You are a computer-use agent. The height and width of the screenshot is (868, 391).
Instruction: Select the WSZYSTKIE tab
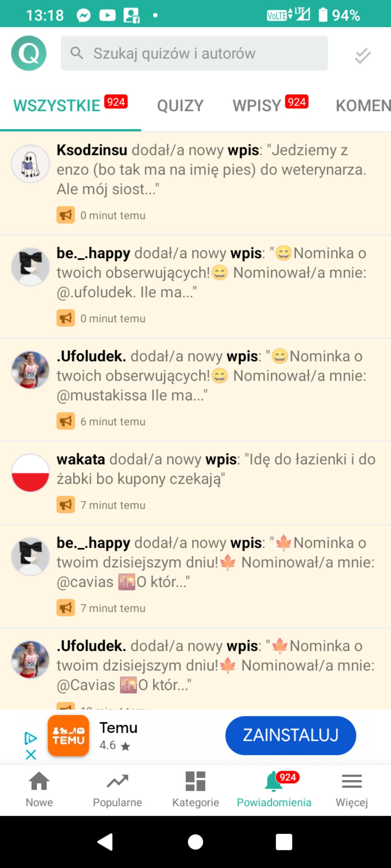coord(70,105)
